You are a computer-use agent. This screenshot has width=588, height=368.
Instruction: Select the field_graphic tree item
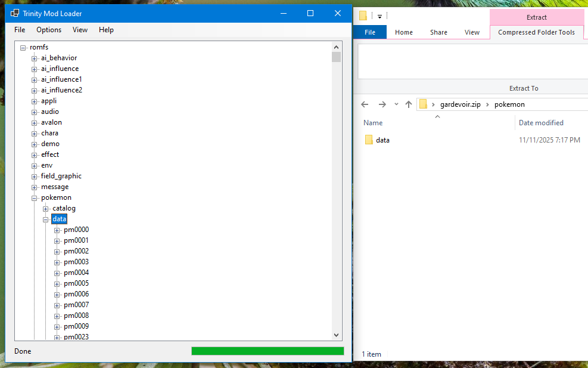(61, 176)
